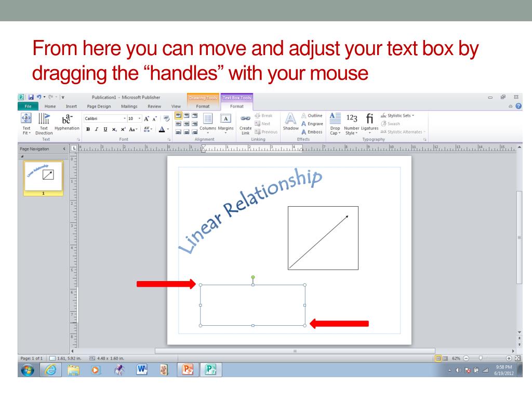Click the Windows Start orb
The image size is (532, 399).
tap(28, 370)
